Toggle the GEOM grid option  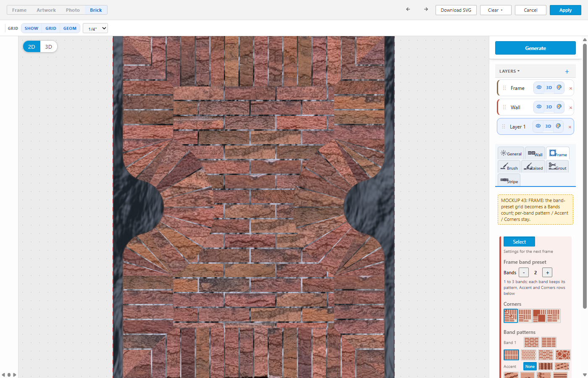pyautogui.click(x=70, y=28)
